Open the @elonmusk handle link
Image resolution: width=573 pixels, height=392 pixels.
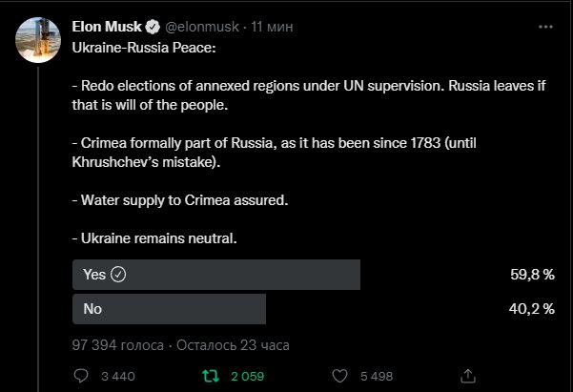[202, 27]
